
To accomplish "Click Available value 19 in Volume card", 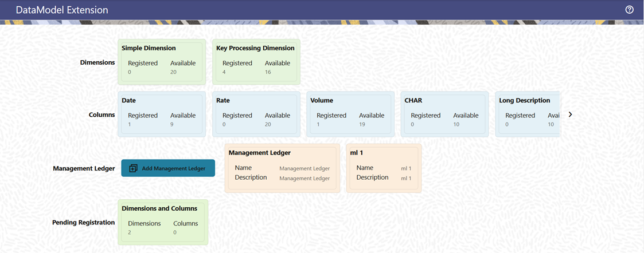I will pos(362,124).
